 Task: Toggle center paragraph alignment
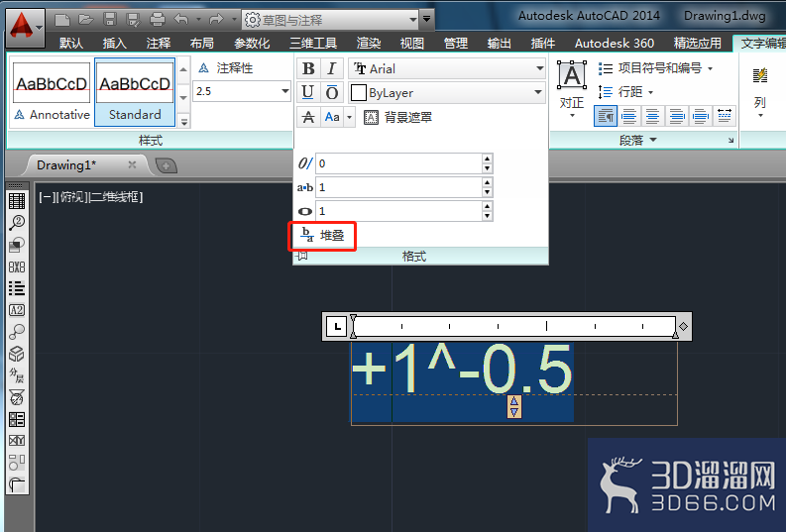(652, 117)
